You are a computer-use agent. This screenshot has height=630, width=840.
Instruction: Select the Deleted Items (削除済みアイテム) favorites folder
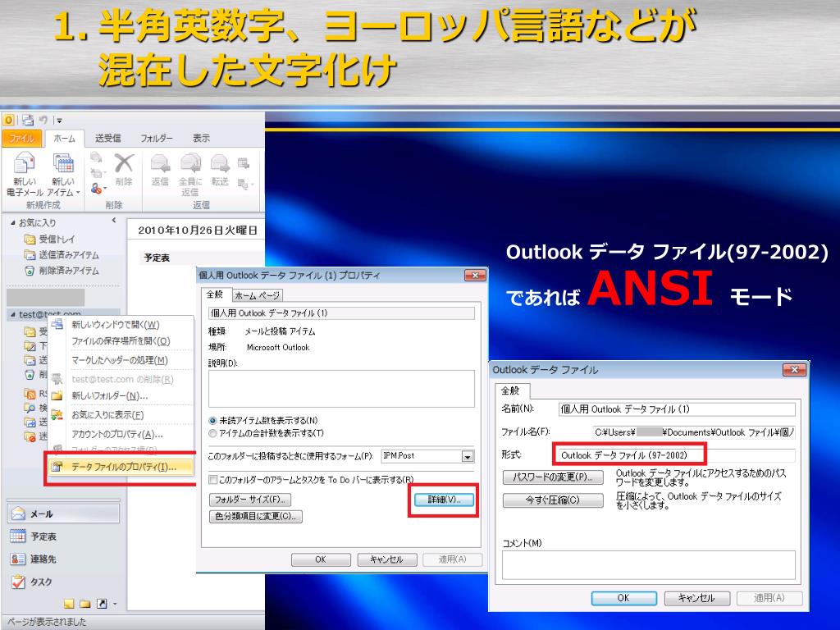[62, 271]
